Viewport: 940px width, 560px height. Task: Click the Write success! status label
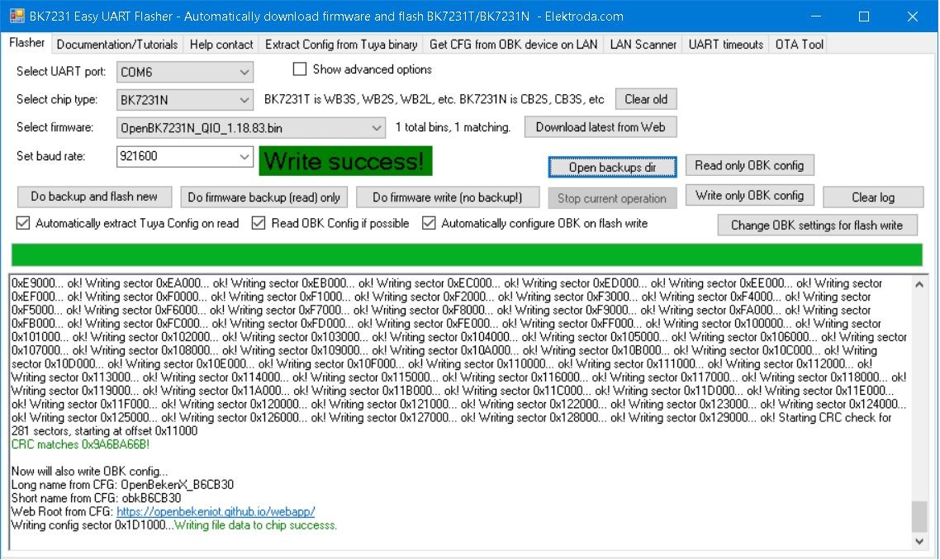[345, 161]
